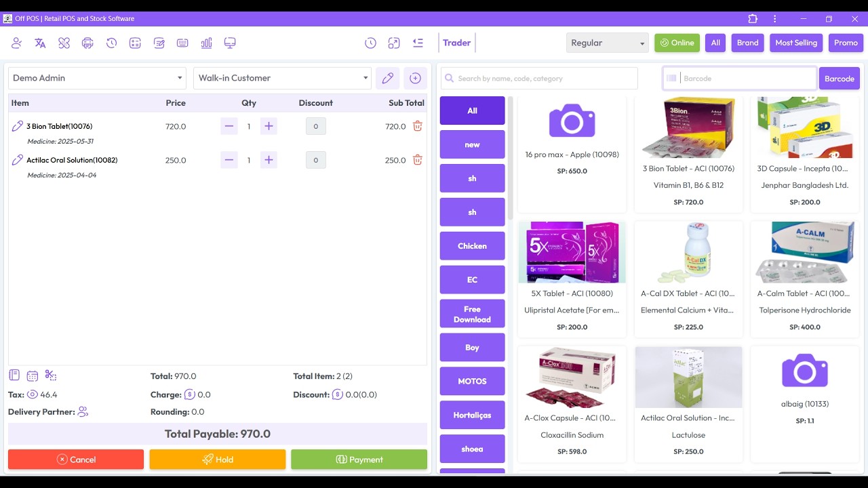Screen dimensions: 868x488
Task: Select the All category in sidebar
Action: (472, 110)
